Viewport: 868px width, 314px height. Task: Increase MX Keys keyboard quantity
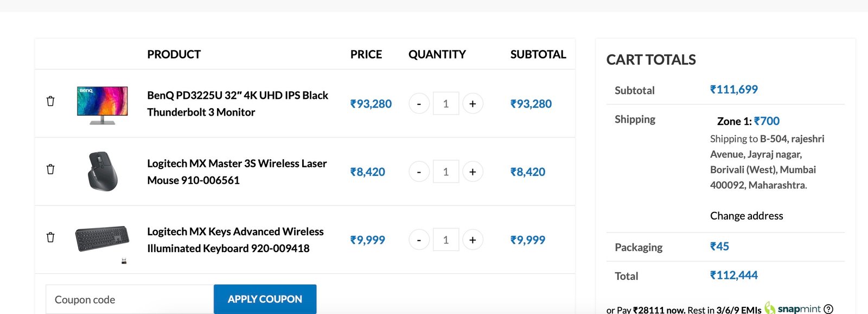[473, 239]
